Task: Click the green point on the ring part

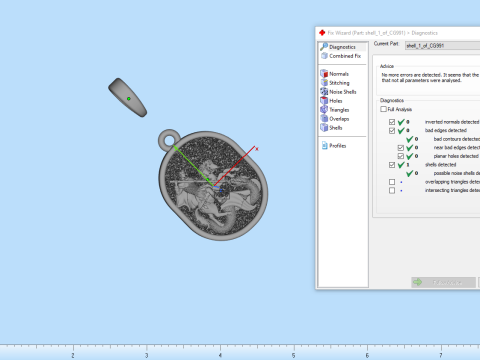Action: pyautogui.click(x=129, y=99)
